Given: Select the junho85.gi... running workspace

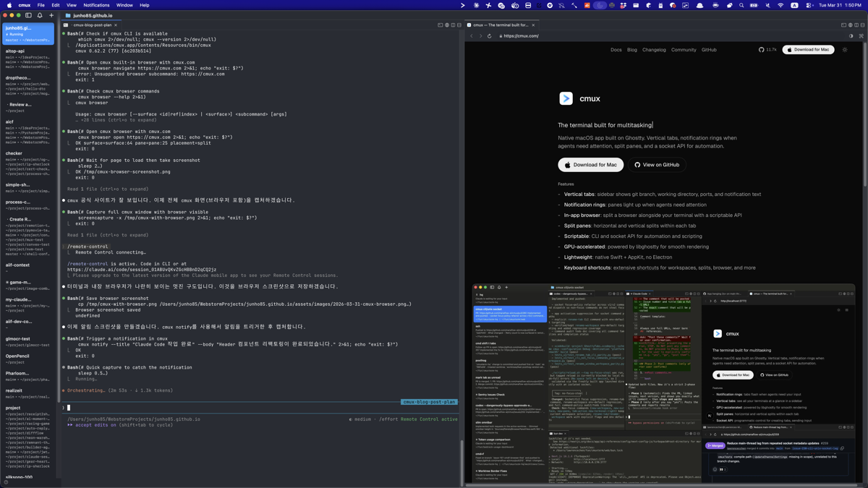Looking at the screenshot, I should [x=28, y=34].
